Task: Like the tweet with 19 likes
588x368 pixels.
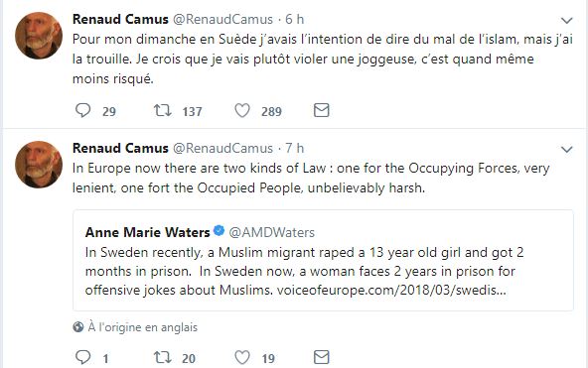Action: click(x=242, y=357)
